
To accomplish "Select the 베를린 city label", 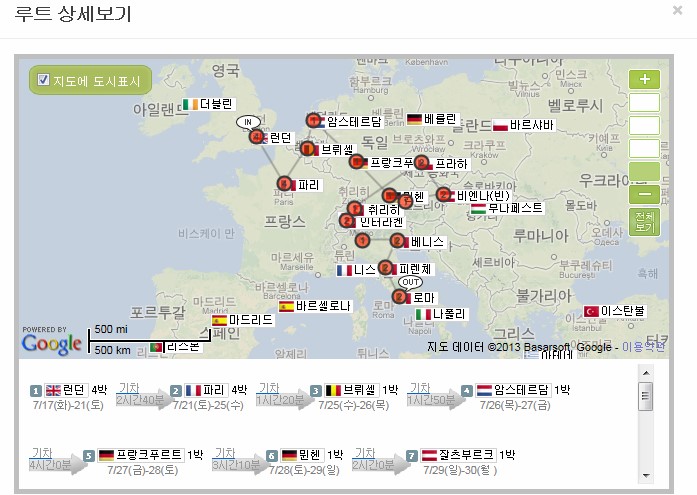I will point(433,119).
